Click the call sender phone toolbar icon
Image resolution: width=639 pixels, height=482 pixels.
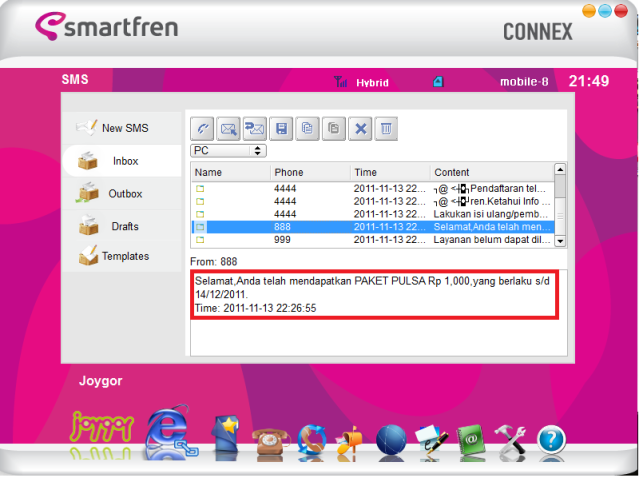[203, 129]
